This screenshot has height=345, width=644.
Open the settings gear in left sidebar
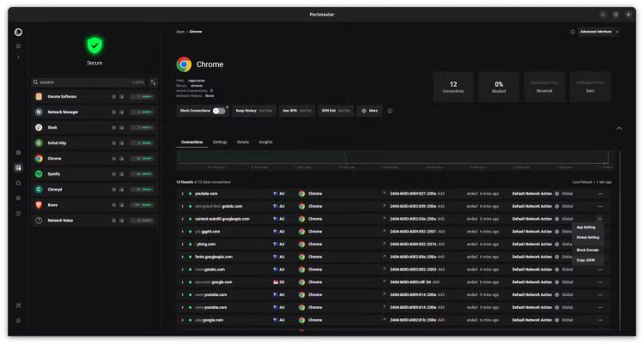tap(18, 320)
